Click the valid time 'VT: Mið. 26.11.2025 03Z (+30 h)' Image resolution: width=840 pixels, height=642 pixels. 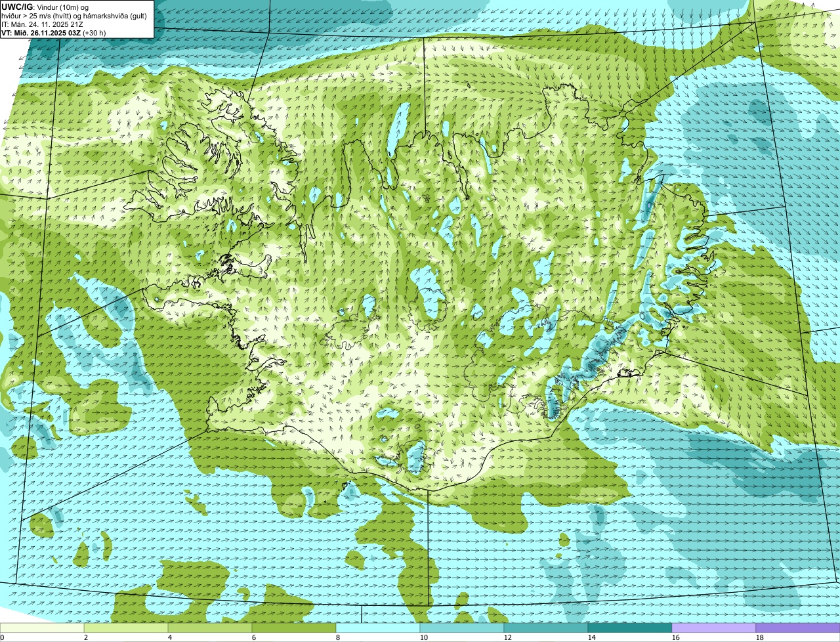54,33
